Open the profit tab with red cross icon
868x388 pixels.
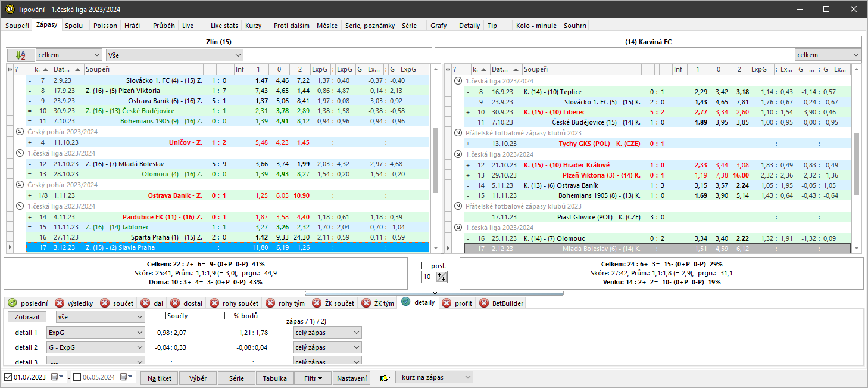(x=457, y=303)
